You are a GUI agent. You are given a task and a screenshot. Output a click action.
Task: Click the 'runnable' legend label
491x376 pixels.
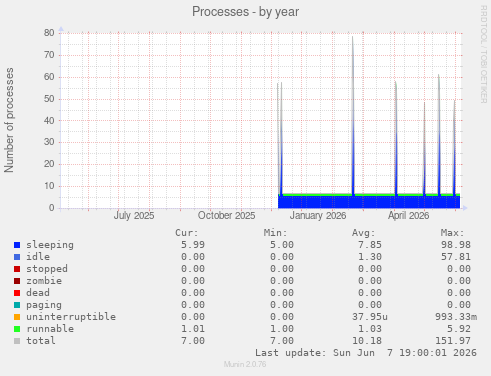click(x=50, y=329)
